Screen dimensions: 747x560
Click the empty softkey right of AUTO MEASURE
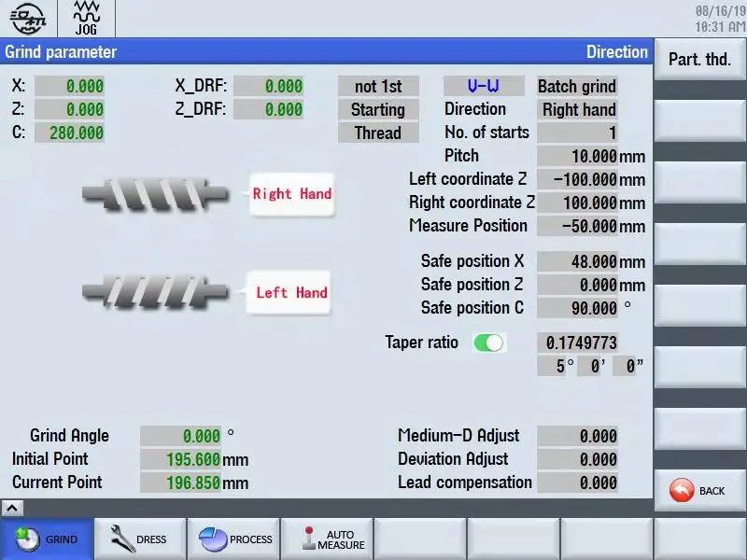(x=420, y=539)
